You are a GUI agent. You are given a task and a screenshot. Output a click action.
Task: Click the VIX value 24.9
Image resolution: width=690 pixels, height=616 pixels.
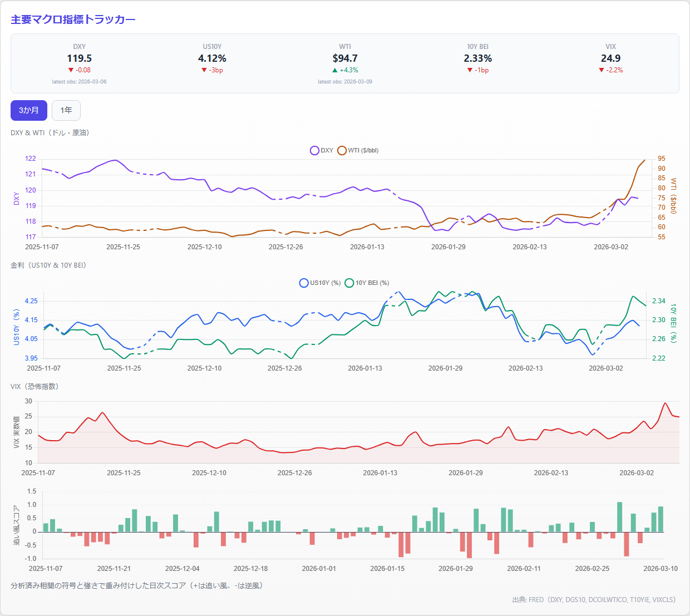[x=610, y=58]
